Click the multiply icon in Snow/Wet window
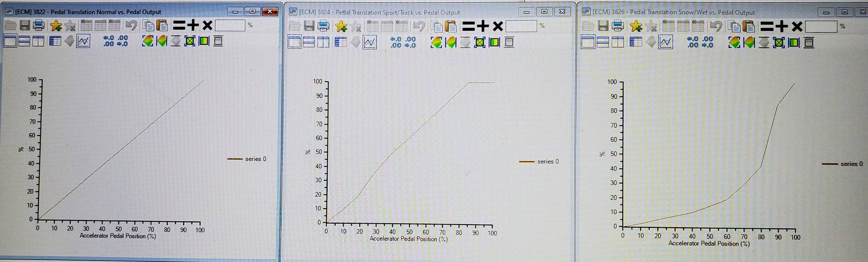Image resolution: width=868 pixels, height=262 pixels. point(797,26)
